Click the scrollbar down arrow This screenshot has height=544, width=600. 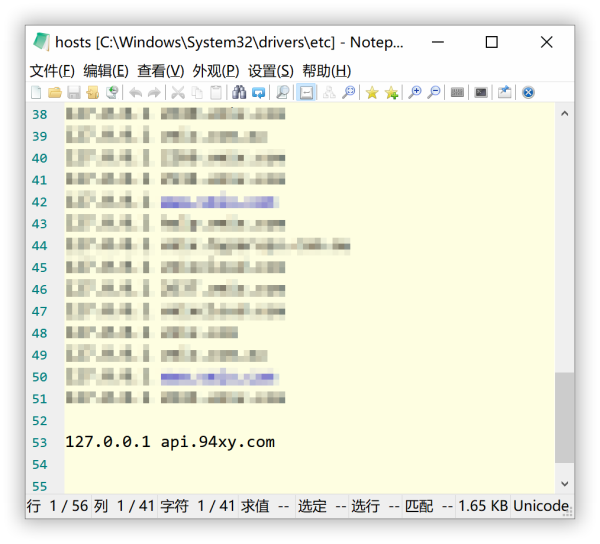[x=564, y=484]
